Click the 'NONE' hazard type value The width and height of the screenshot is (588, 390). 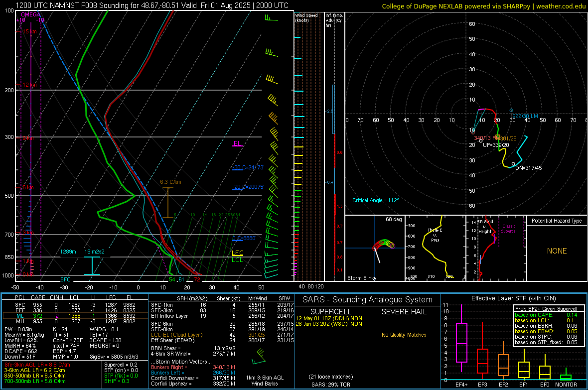point(557,251)
